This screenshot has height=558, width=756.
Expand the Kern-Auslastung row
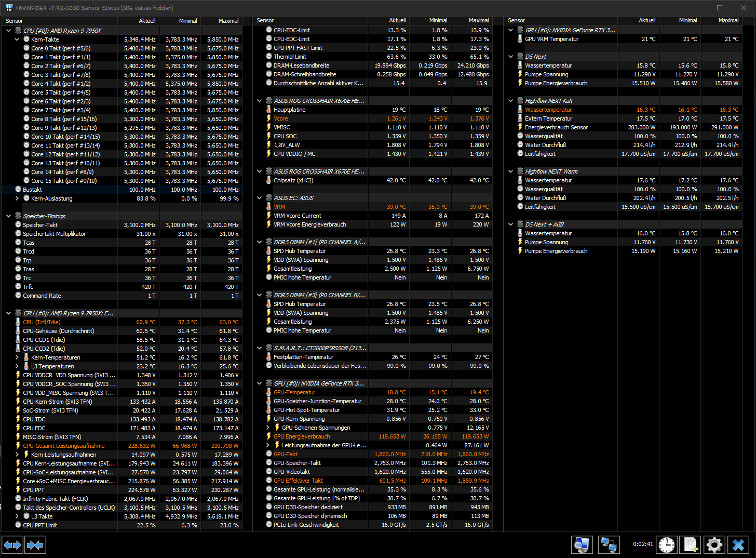coord(17,198)
